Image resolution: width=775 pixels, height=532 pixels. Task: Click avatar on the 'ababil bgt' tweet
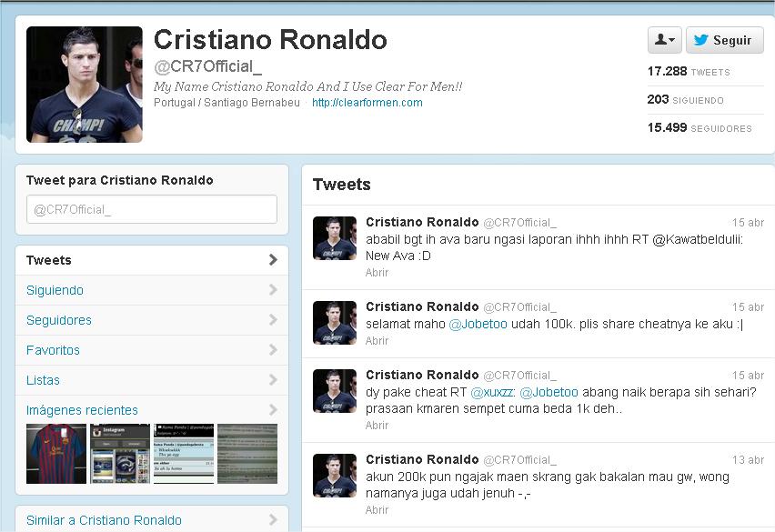[335, 238]
